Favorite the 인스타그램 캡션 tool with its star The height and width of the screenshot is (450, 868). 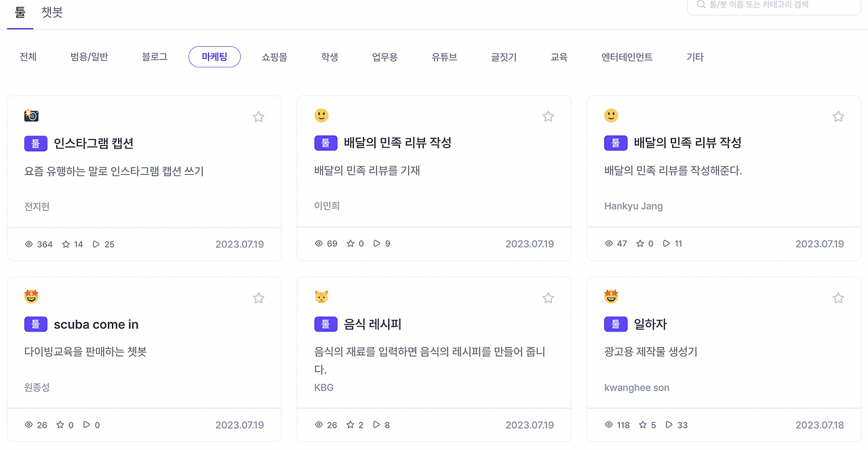258,117
